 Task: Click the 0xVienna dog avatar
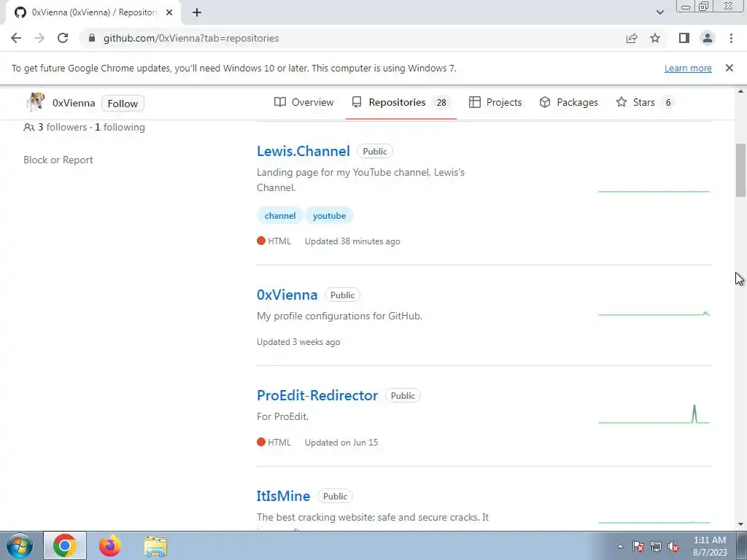point(35,102)
